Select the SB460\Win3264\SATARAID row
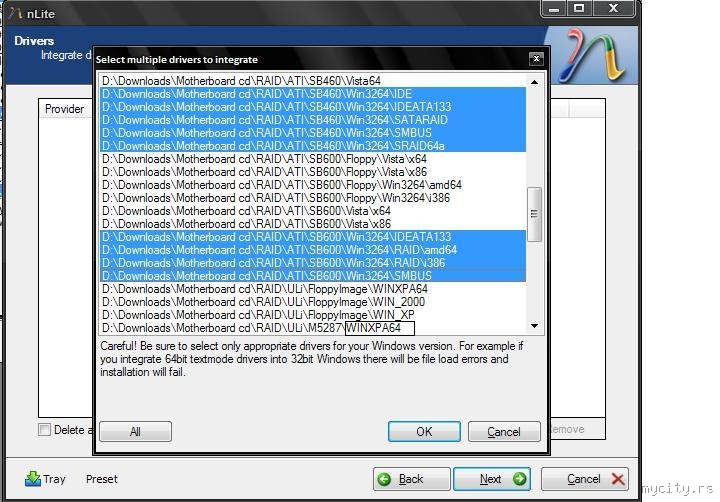This screenshot has height=502, width=720. (x=313, y=120)
